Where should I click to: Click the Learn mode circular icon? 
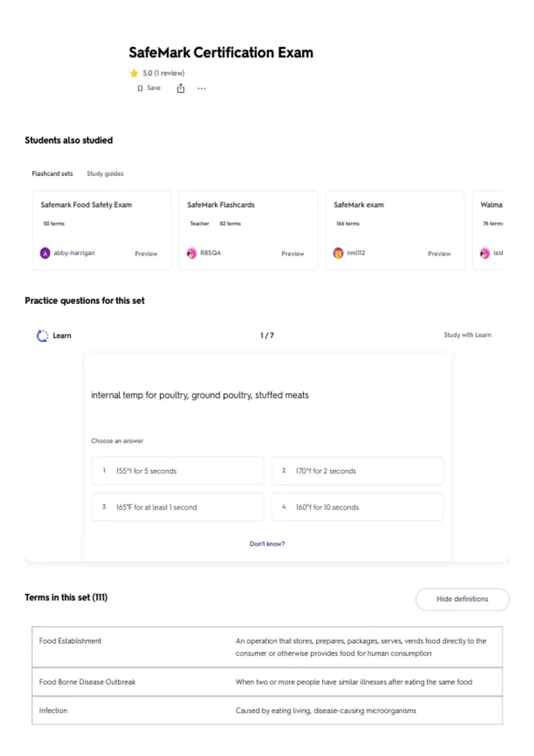point(42,336)
